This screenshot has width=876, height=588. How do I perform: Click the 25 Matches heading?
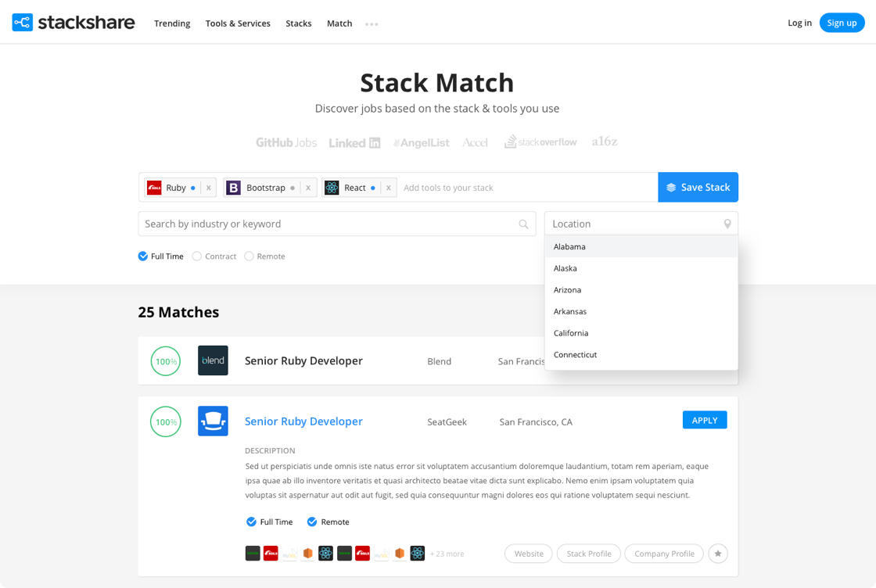[x=178, y=312]
